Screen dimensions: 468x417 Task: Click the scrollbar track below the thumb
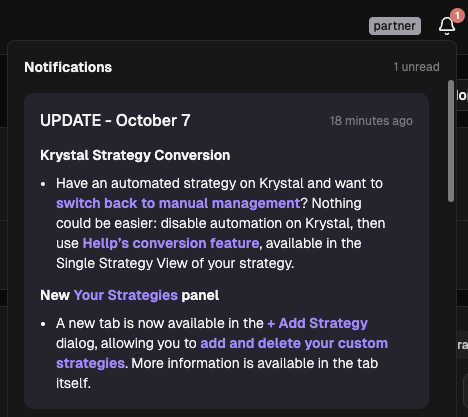click(x=451, y=300)
